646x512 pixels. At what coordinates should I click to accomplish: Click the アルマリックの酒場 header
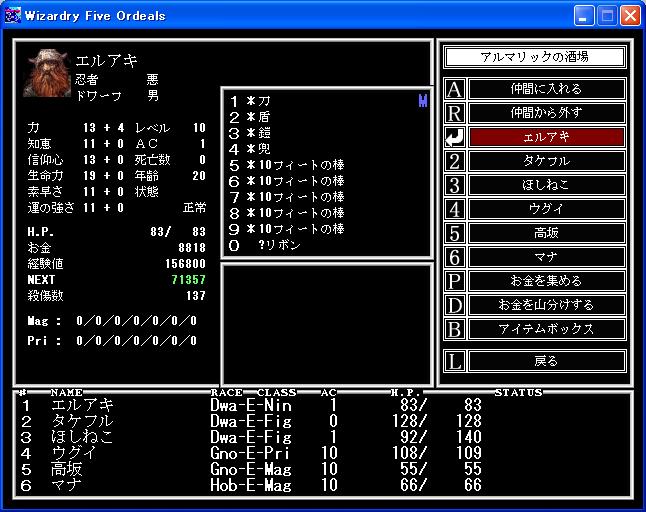click(x=535, y=57)
